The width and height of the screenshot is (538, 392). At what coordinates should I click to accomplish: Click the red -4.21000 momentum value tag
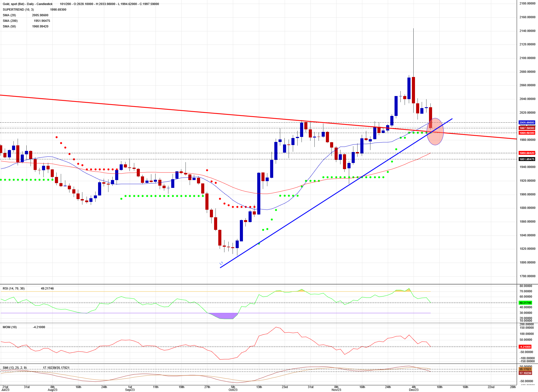click(x=525, y=347)
